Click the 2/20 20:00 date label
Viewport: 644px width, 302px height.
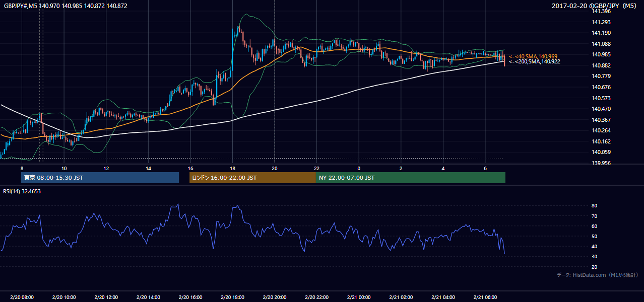[275, 297]
